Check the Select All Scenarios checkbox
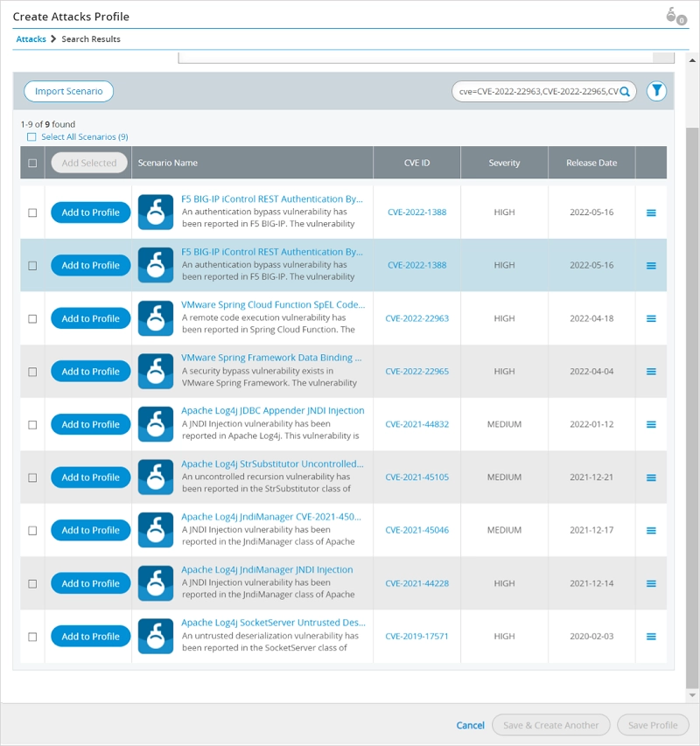Viewport: 700px width, 746px height. [31, 137]
